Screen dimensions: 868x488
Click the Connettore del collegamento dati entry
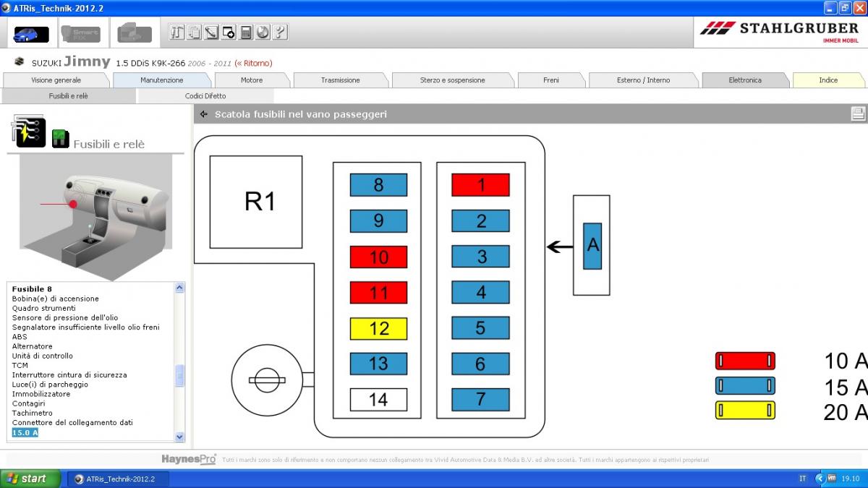pyautogui.click(x=72, y=422)
